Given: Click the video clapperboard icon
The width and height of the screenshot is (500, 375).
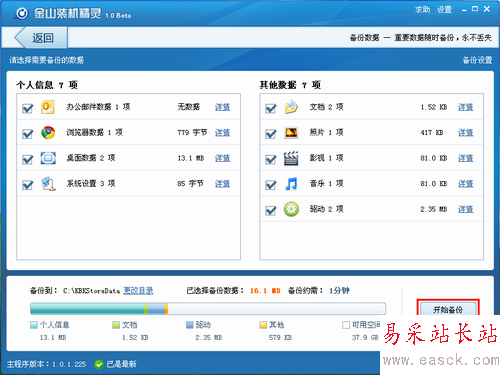Looking at the screenshot, I should (x=291, y=158).
